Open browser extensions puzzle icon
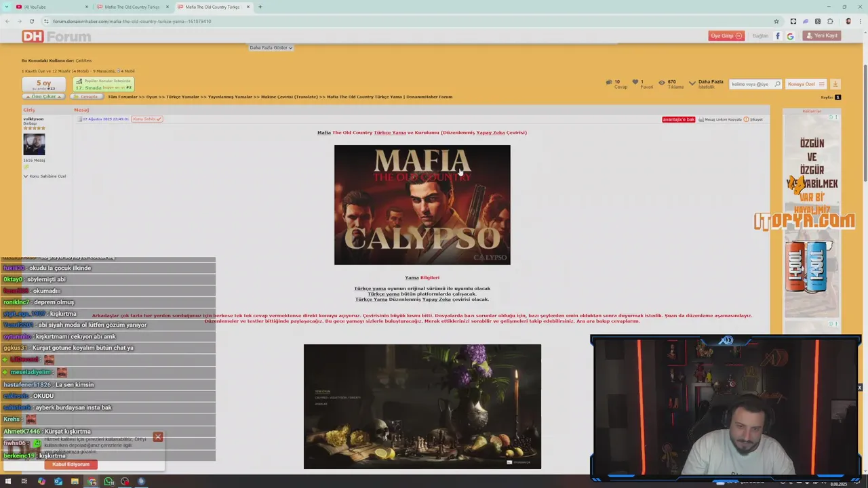The height and width of the screenshot is (488, 868). point(830,21)
